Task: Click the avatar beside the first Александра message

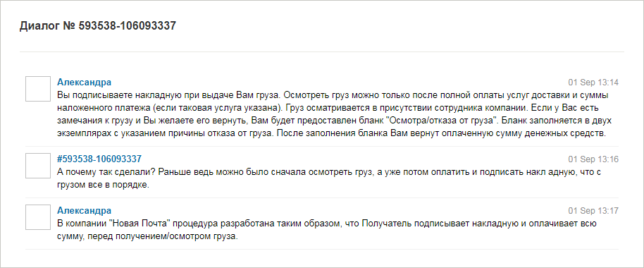Action: pyautogui.click(x=38, y=88)
